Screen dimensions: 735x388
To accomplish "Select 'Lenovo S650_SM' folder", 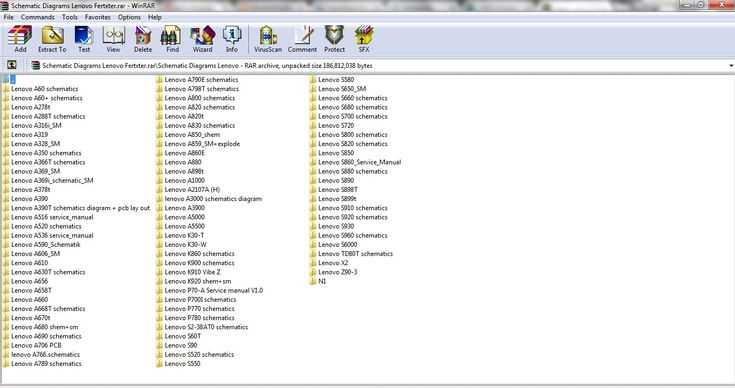I will [338, 89].
